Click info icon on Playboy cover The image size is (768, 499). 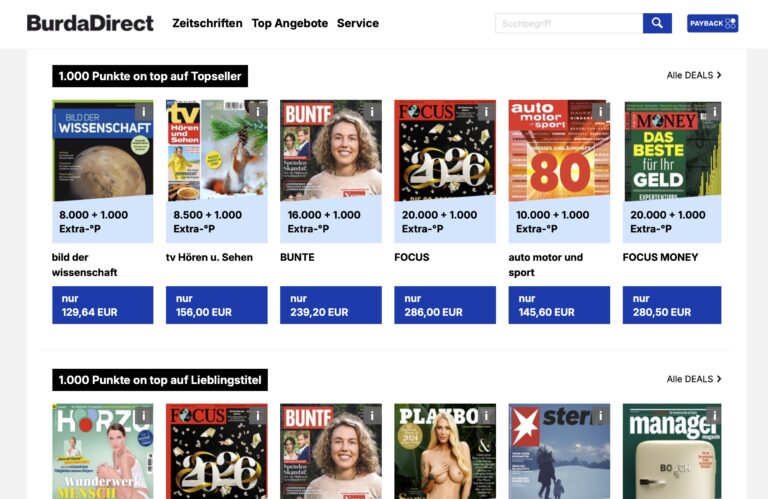[485, 416]
